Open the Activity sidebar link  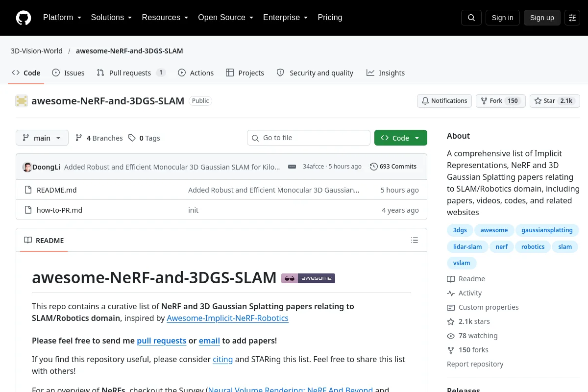click(x=465, y=293)
